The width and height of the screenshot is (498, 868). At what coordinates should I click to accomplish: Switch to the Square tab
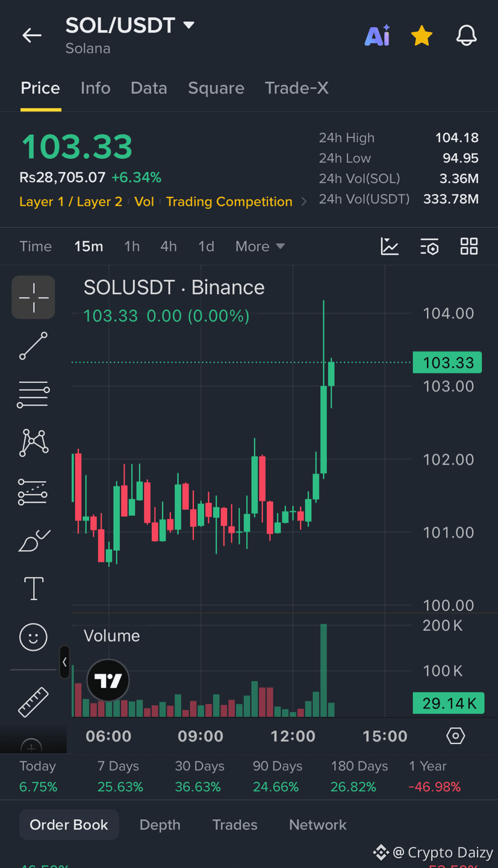pyautogui.click(x=216, y=88)
